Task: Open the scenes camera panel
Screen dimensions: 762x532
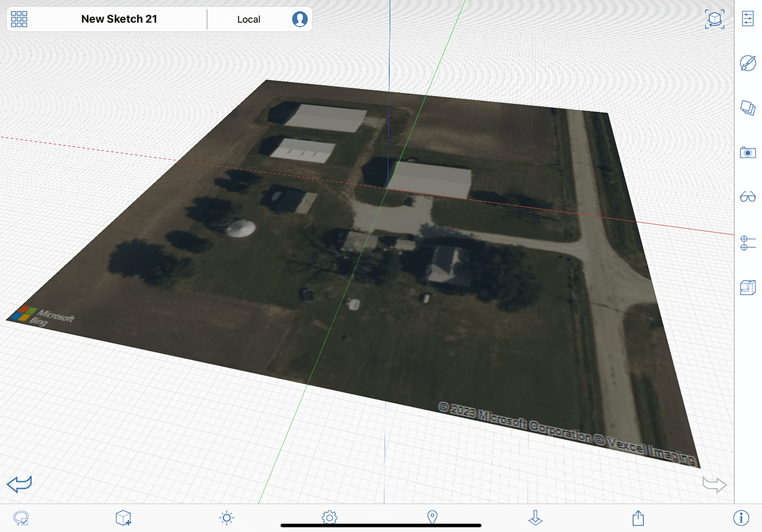Action: 748,152
